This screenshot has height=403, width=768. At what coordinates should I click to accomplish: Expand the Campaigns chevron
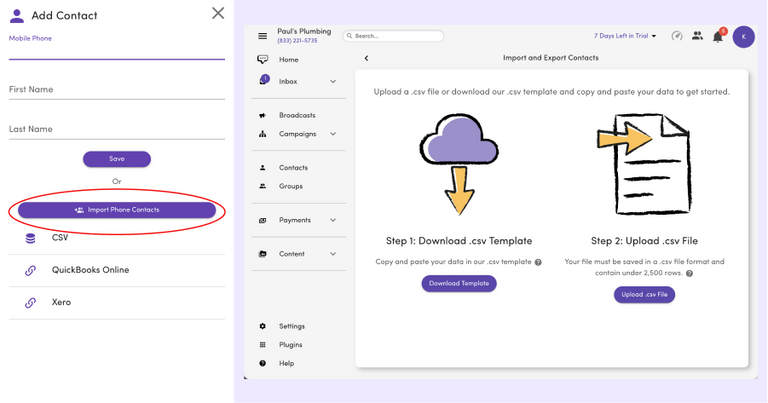[x=333, y=134]
